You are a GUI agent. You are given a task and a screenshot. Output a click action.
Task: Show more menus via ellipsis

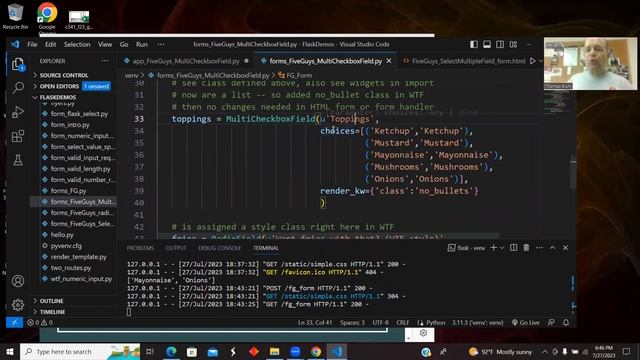pos(161,44)
